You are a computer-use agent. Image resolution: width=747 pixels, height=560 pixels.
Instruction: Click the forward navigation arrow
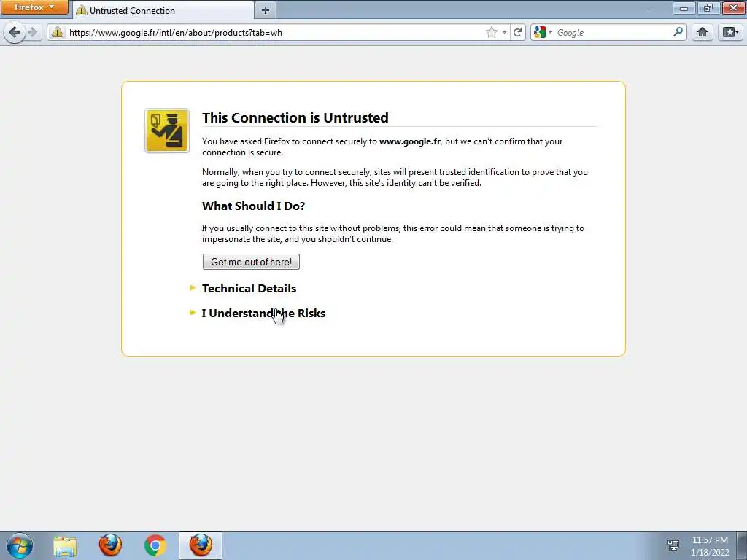(x=33, y=32)
